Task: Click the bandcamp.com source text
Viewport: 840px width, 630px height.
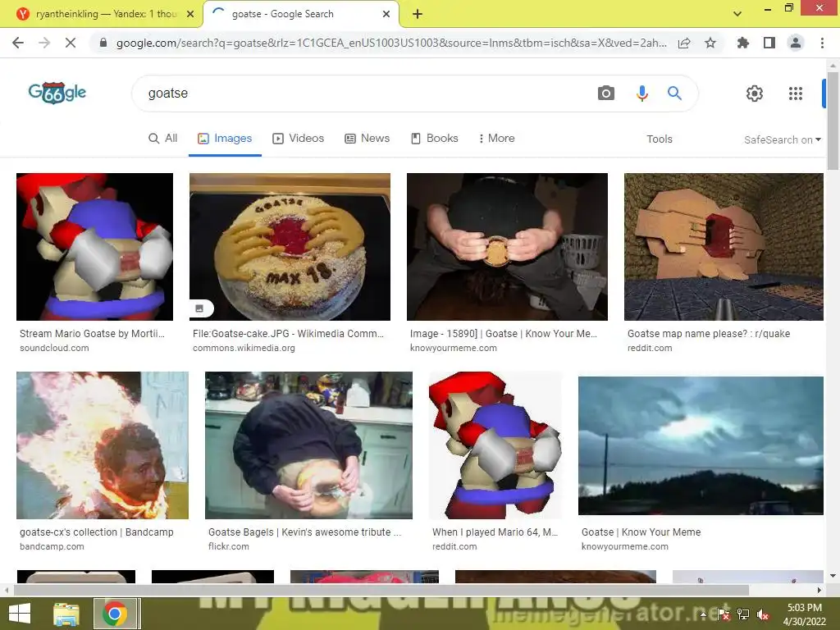Action: tap(52, 546)
